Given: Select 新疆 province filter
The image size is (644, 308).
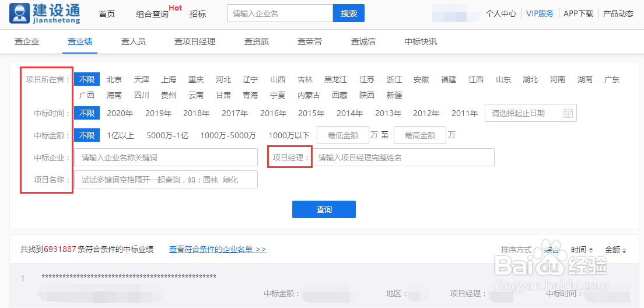Looking at the screenshot, I should [394, 95].
